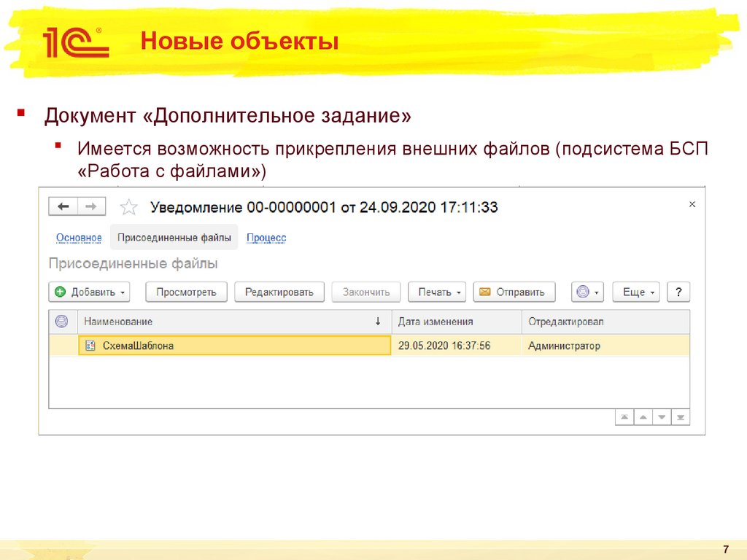Click the envelope icon on Отправить
Screen dimensions: 747x560
[x=486, y=292]
